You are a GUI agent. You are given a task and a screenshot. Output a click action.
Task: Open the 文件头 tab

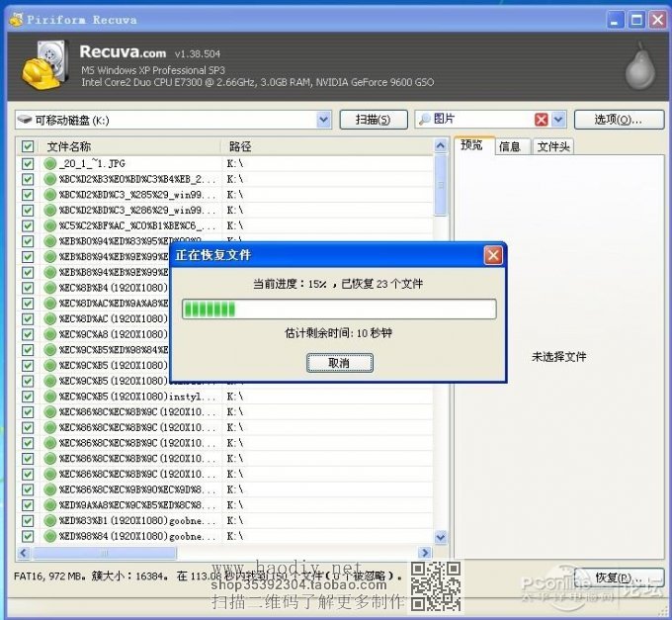[552, 146]
